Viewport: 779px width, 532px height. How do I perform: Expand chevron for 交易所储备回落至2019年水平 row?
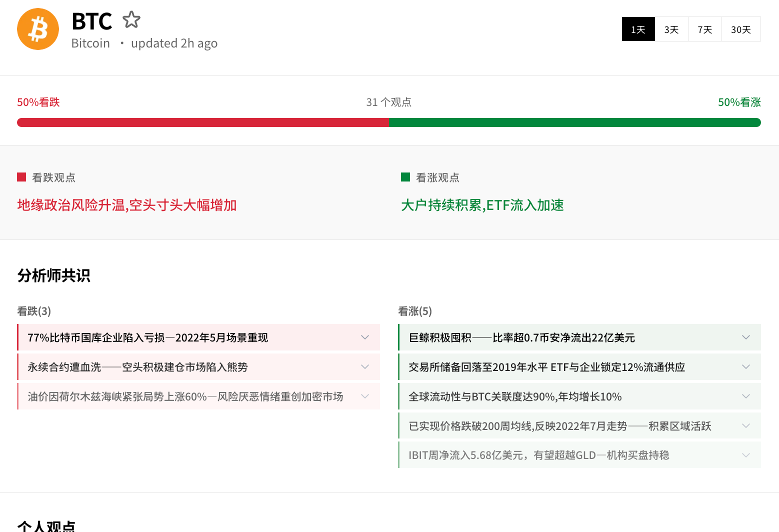click(x=746, y=367)
